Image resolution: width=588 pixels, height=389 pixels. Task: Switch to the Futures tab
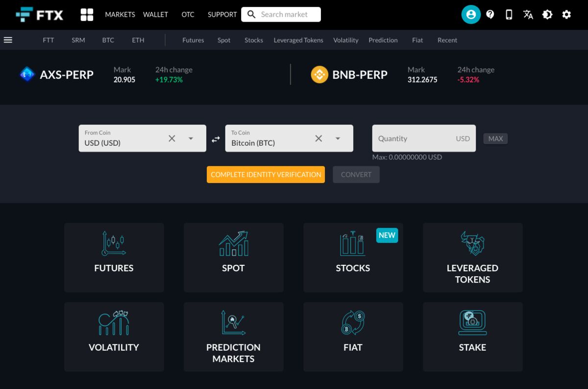[x=193, y=40]
